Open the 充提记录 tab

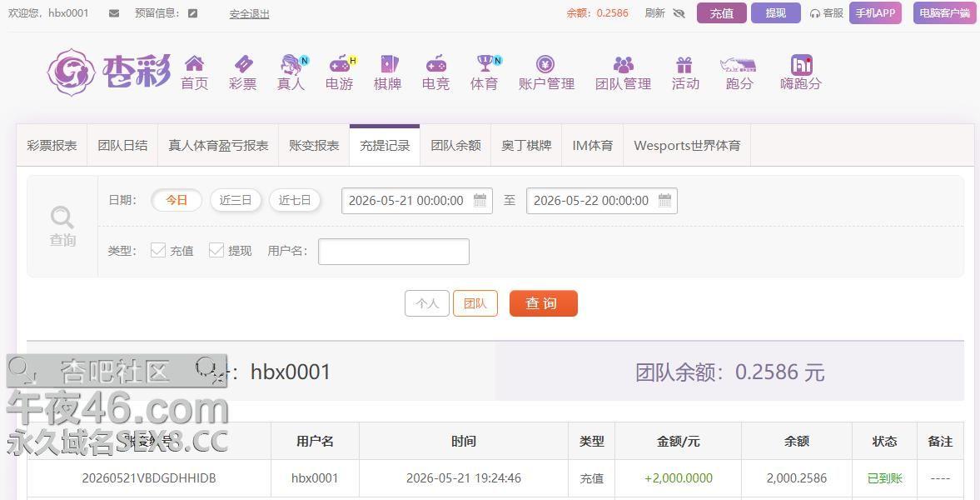pos(385,145)
